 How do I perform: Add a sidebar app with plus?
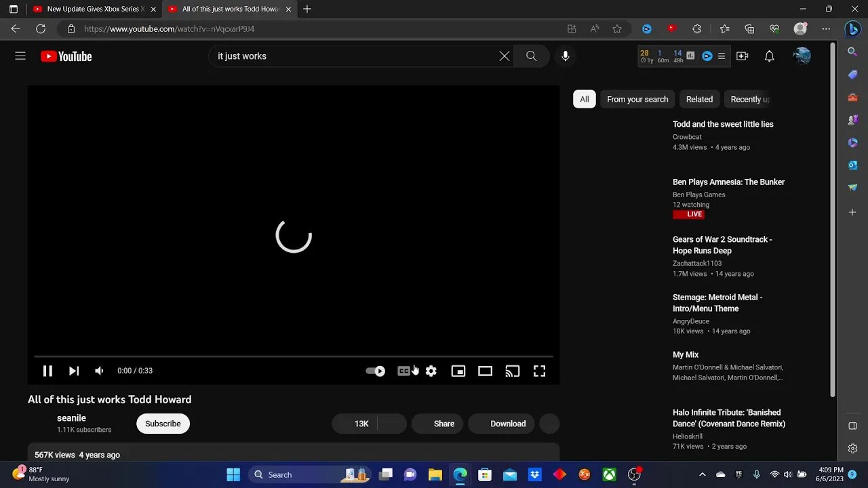[x=852, y=212]
